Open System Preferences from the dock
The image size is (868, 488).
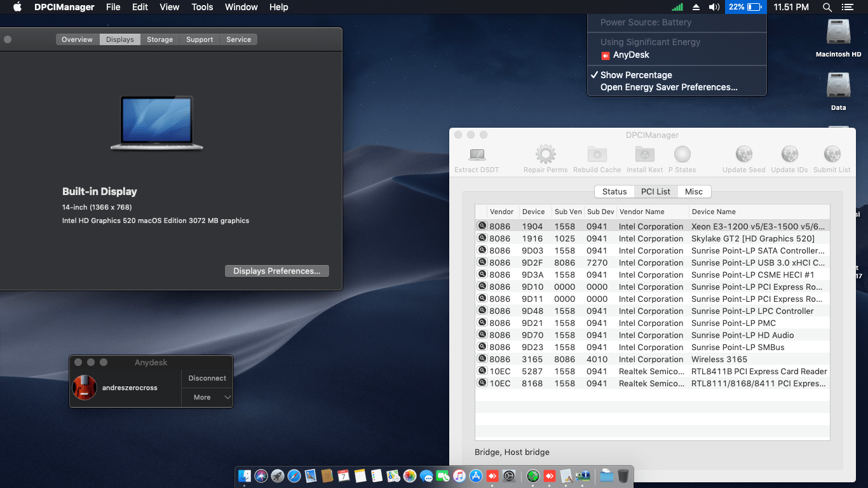509,475
